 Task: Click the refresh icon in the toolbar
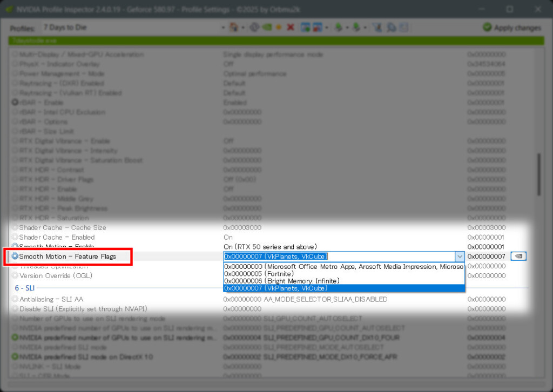pyautogui.click(x=254, y=27)
